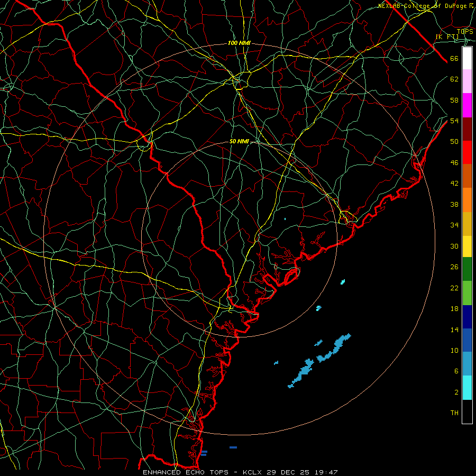Click the lower elongated light-blue echo streak

tap(302, 373)
